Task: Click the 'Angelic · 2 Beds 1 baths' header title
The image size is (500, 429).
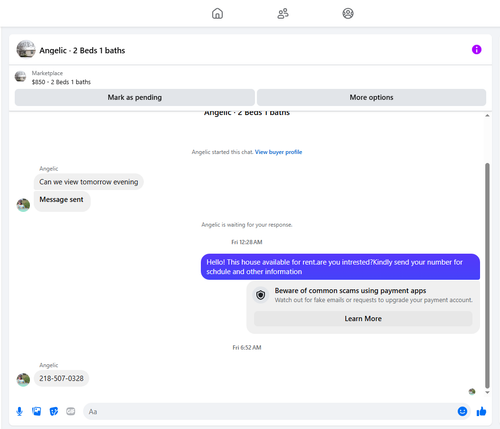Action: click(82, 50)
